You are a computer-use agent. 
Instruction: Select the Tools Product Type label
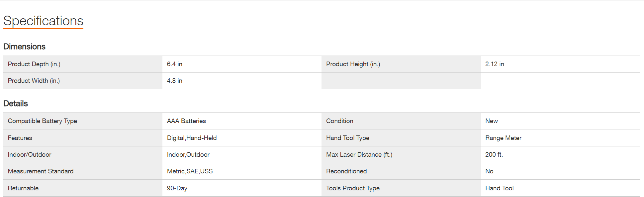coord(353,188)
